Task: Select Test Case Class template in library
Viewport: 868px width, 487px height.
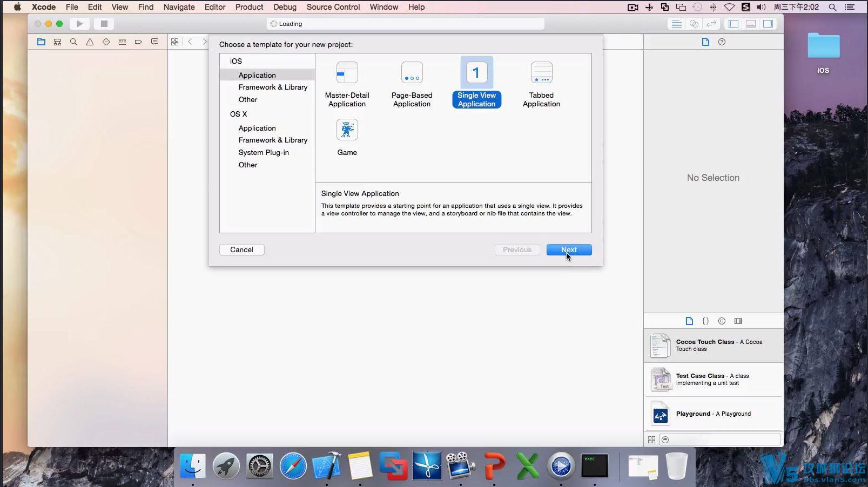Action: [714, 380]
